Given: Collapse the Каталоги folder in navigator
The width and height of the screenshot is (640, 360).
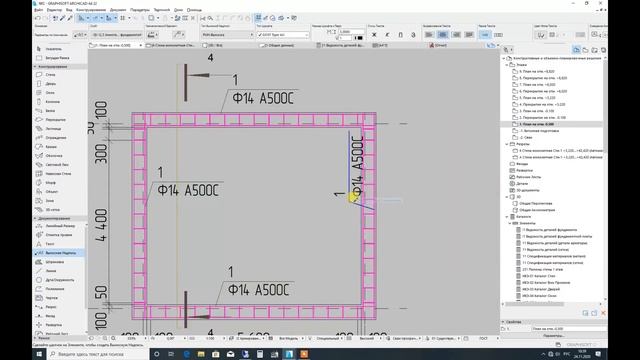Looking at the screenshot, I should point(507,217).
